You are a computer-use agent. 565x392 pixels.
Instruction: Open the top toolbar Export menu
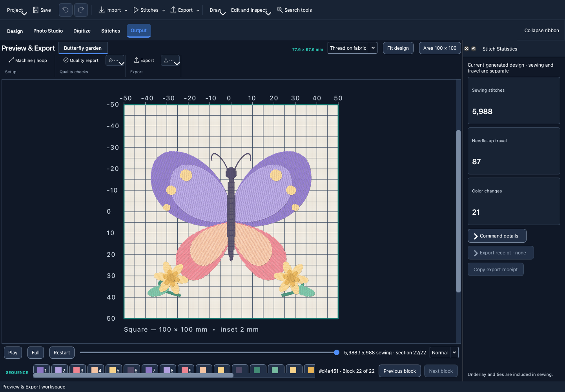pyautogui.click(x=185, y=10)
